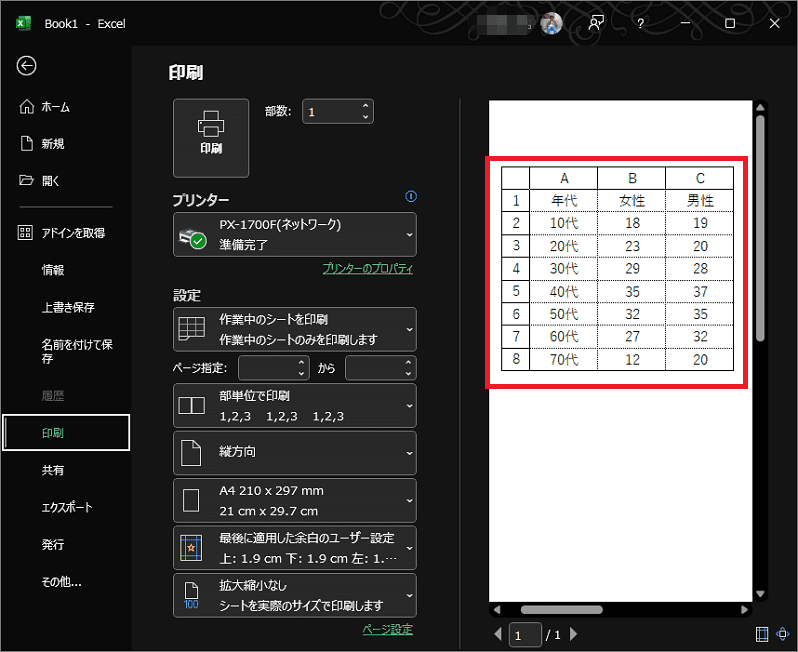Click the large 印刷 print button

click(x=210, y=137)
